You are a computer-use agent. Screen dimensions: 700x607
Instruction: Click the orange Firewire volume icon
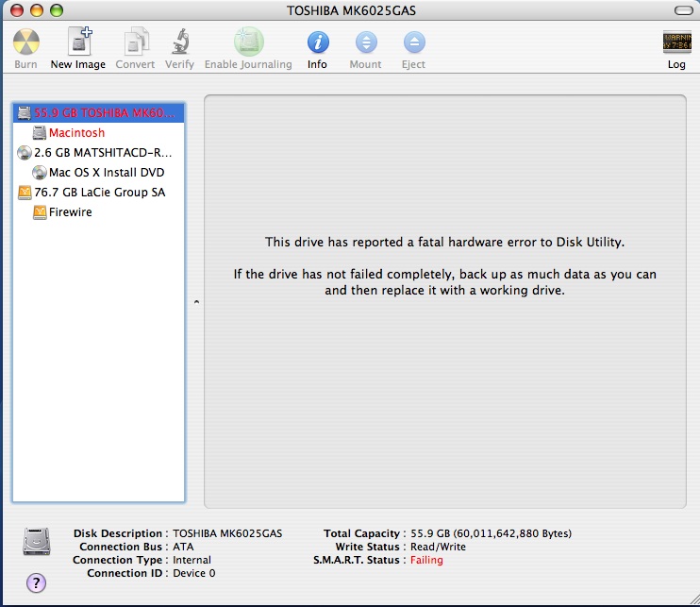[x=40, y=212]
